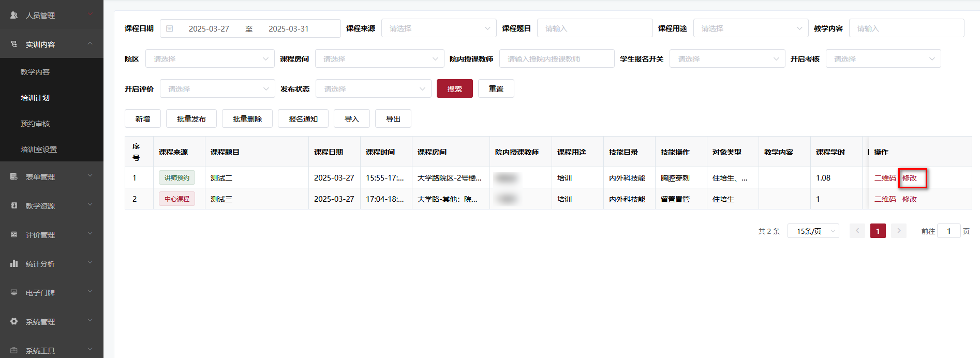Screen dimensions: 980x358
Task: Open 二维码 for 测试二 row
Action: point(885,178)
